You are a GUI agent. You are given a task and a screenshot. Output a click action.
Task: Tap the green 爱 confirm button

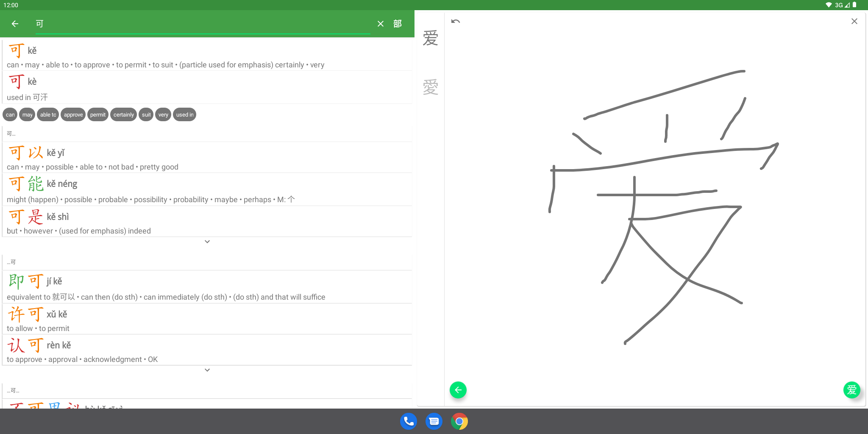pos(851,390)
